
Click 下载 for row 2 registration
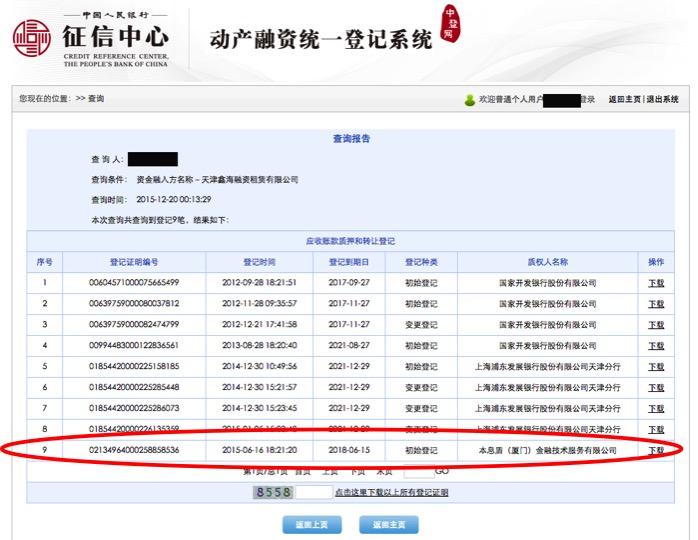click(x=656, y=304)
